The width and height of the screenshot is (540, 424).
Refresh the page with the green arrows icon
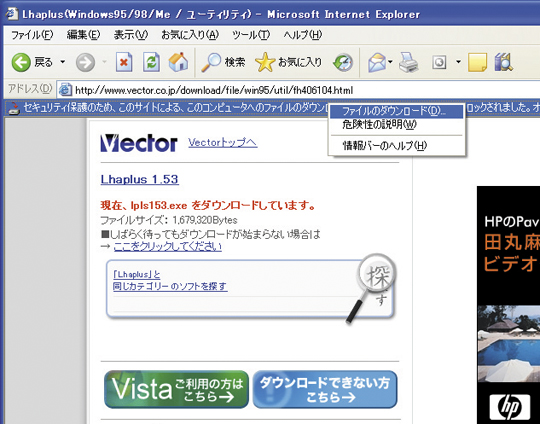pos(151,62)
